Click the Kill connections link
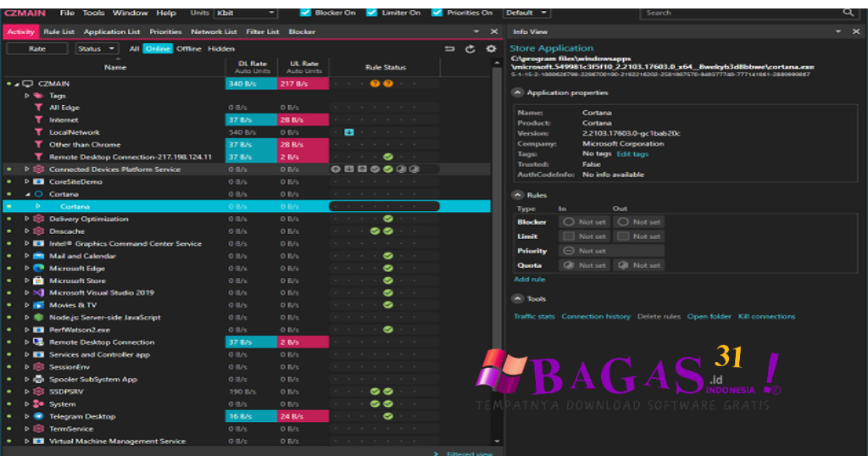868x456 pixels. pos(766,316)
